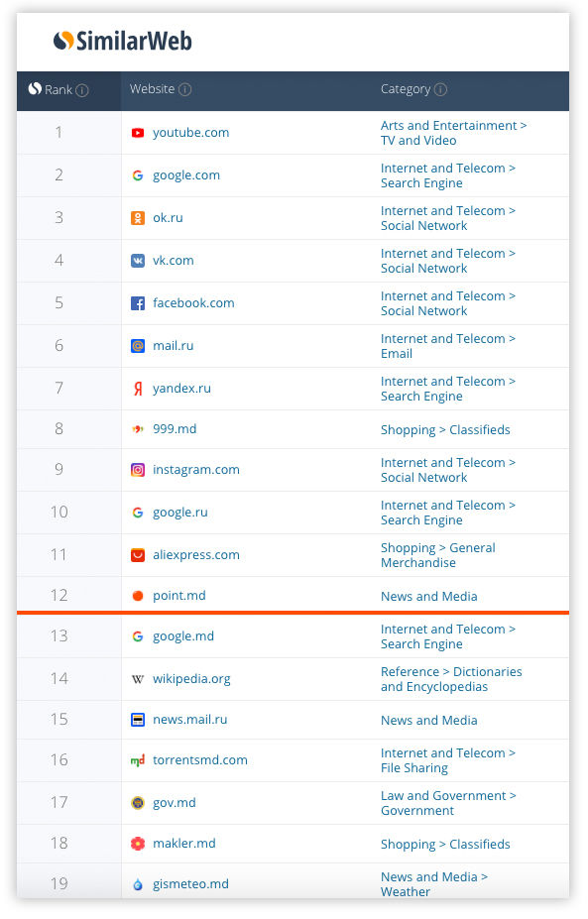Click the Social Network category for ok.ru
Viewport: 588px width, 919px height.
[x=424, y=226]
